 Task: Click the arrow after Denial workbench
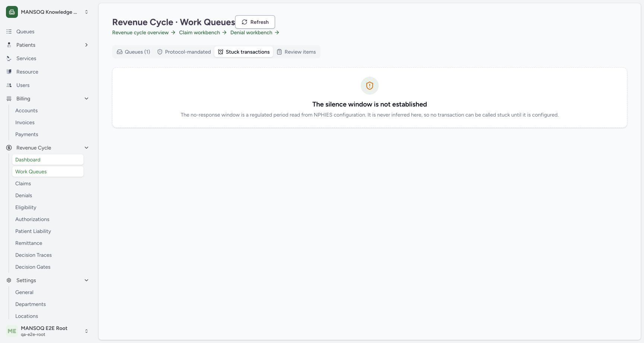(277, 32)
